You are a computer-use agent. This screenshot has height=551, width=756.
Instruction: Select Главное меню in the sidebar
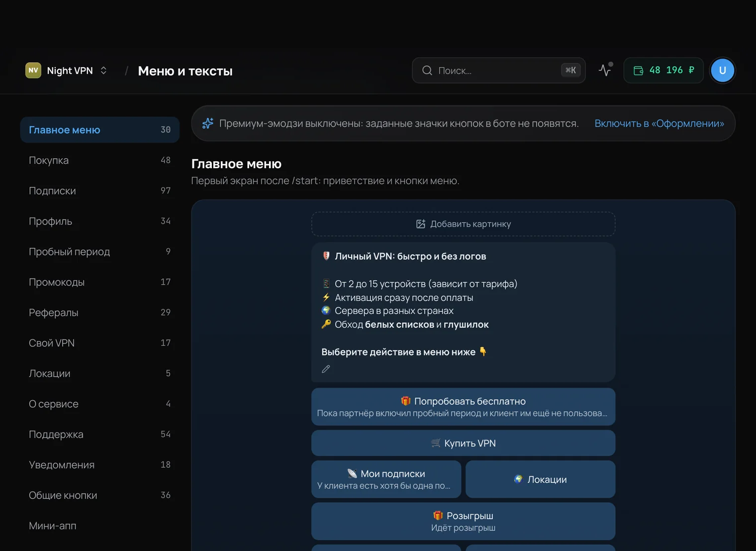point(100,130)
